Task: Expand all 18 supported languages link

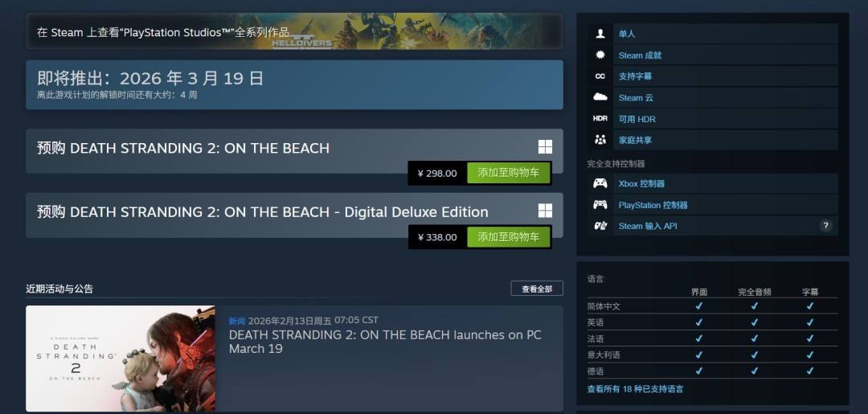Action: (x=635, y=389)
